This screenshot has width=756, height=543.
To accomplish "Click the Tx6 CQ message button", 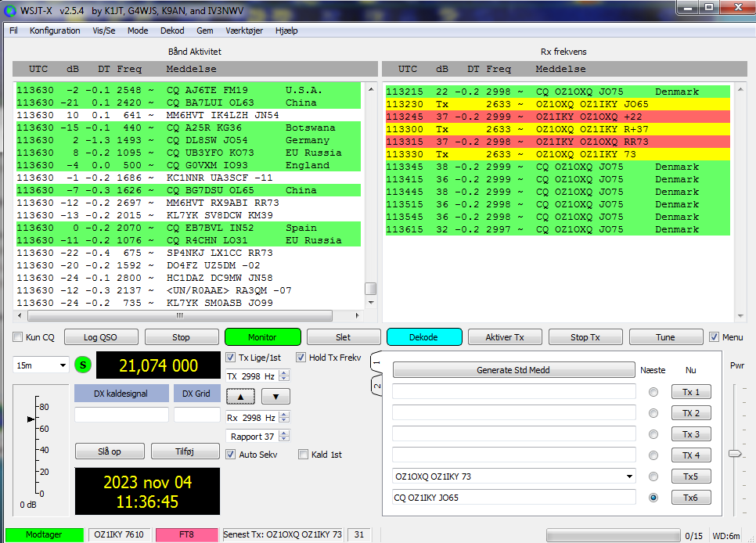I will click(x=690, y=497).
